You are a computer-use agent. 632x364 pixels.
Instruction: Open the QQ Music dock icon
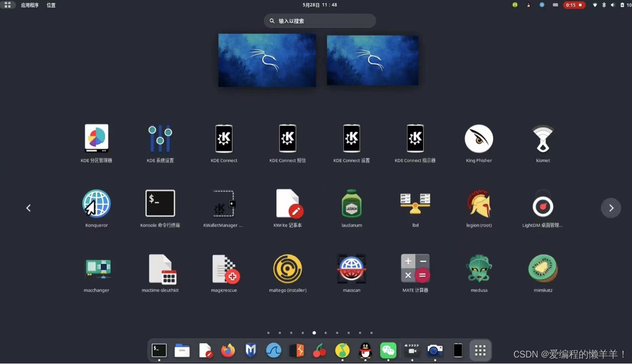[x=342, y=350]
